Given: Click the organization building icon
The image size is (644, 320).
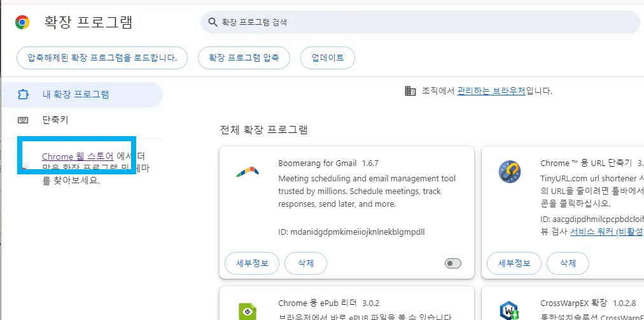Looking at the screenshot, I should point(410,91).
